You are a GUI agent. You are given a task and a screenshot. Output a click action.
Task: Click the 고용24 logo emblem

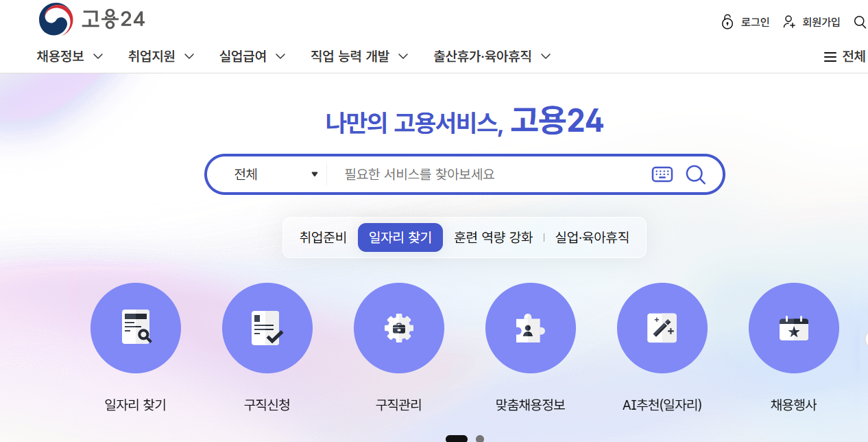[x=56, y=19]
